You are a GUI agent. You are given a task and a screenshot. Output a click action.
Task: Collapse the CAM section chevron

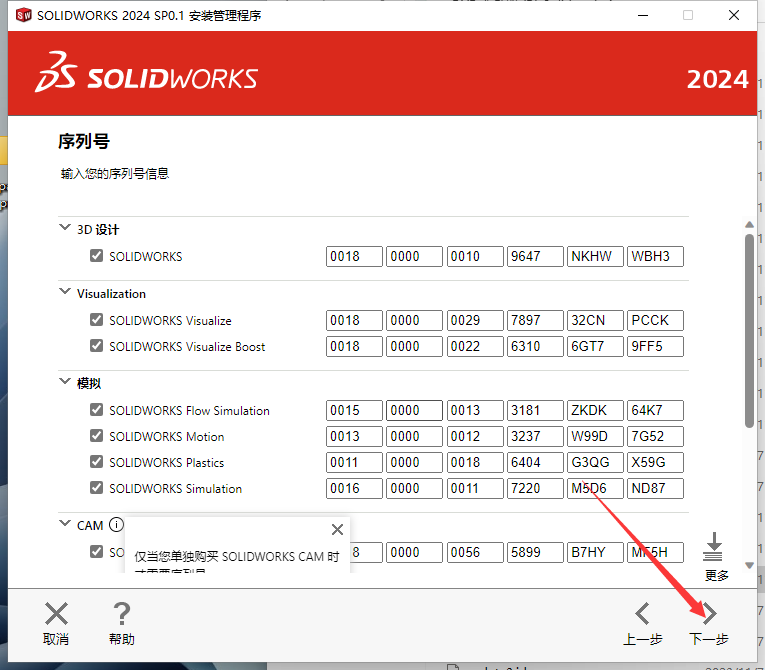tap(65, 525)
